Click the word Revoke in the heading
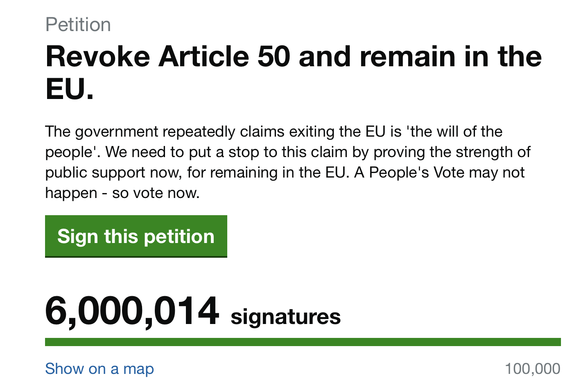This screenshot has width=588, height=387. pyautogui.click(x=98, y=56)
